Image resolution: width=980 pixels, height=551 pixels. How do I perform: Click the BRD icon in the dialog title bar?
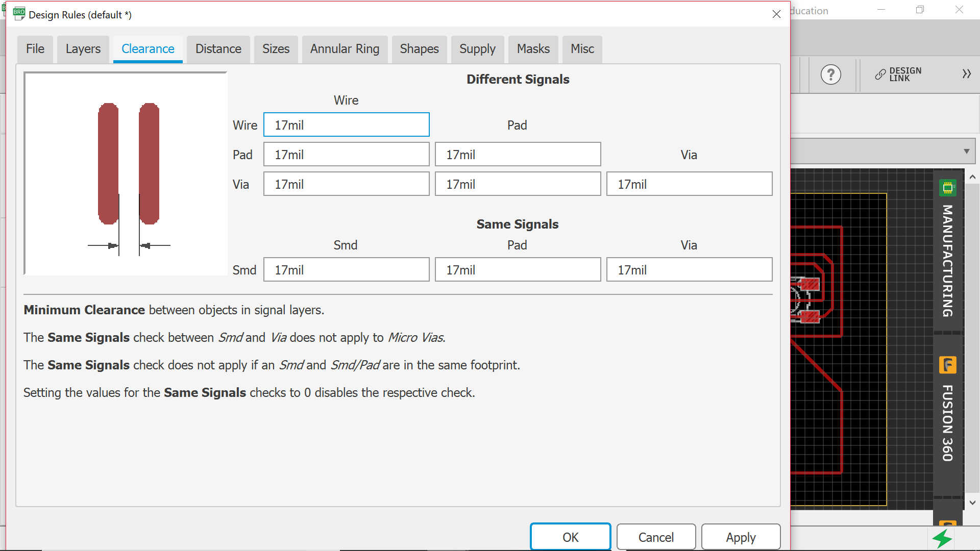tap(19, 14)
